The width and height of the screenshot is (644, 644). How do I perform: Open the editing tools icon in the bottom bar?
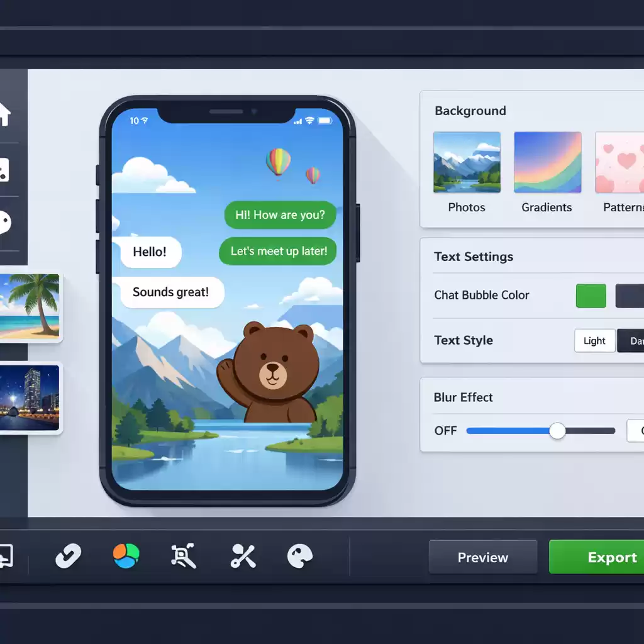tap(242, 557)
